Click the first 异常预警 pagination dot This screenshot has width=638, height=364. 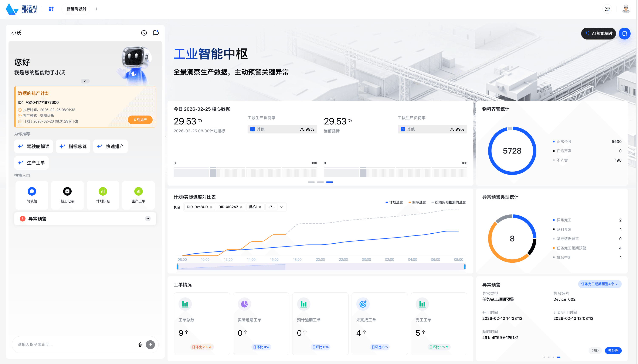click(544, 357)
